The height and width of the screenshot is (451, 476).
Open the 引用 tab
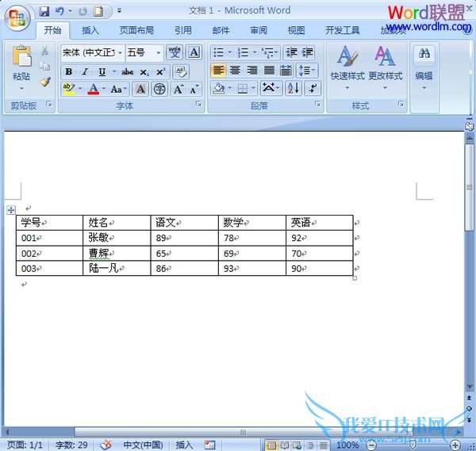182,30
